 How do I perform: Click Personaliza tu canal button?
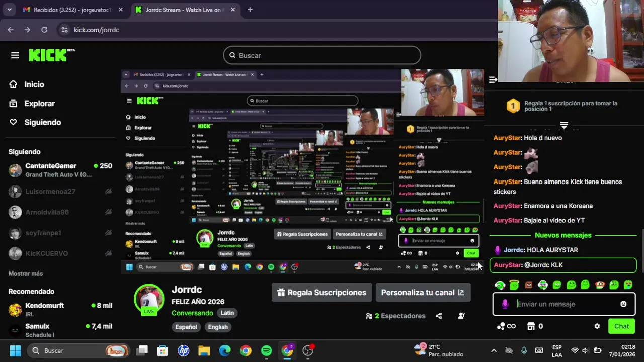(423, 292)
